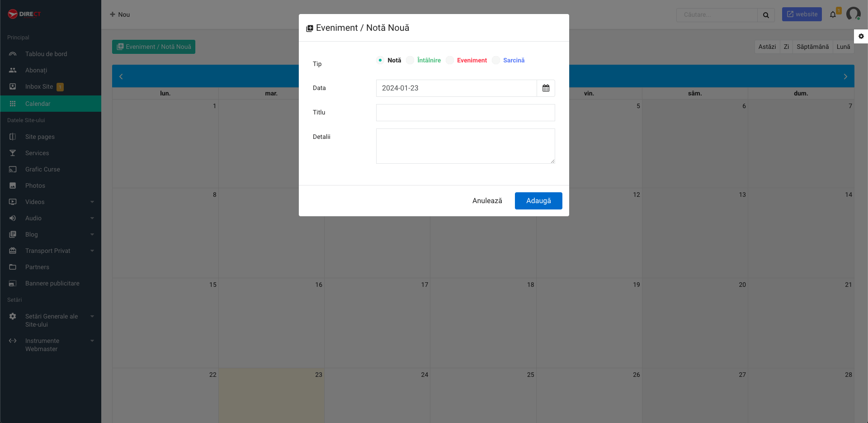This screenshot has width=868, height=423.
Task: Select Calendar in the sidebar
Action: (x=51, y=104)
